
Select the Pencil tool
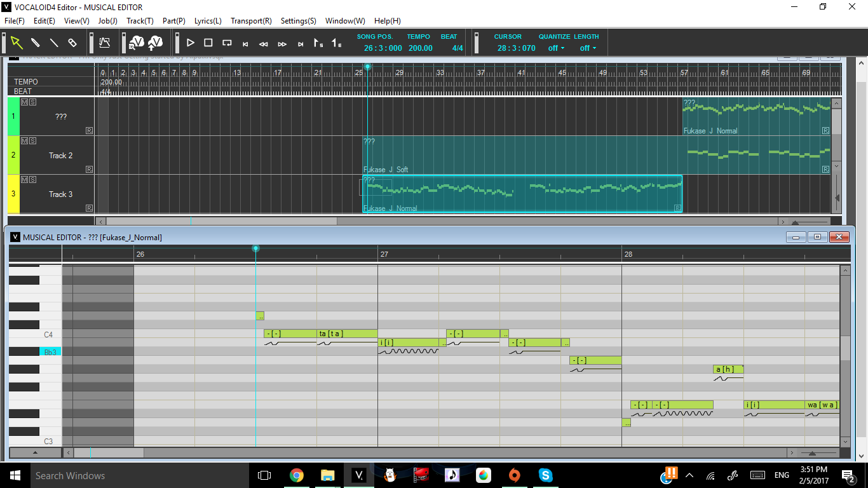click(x=36, y=43)
